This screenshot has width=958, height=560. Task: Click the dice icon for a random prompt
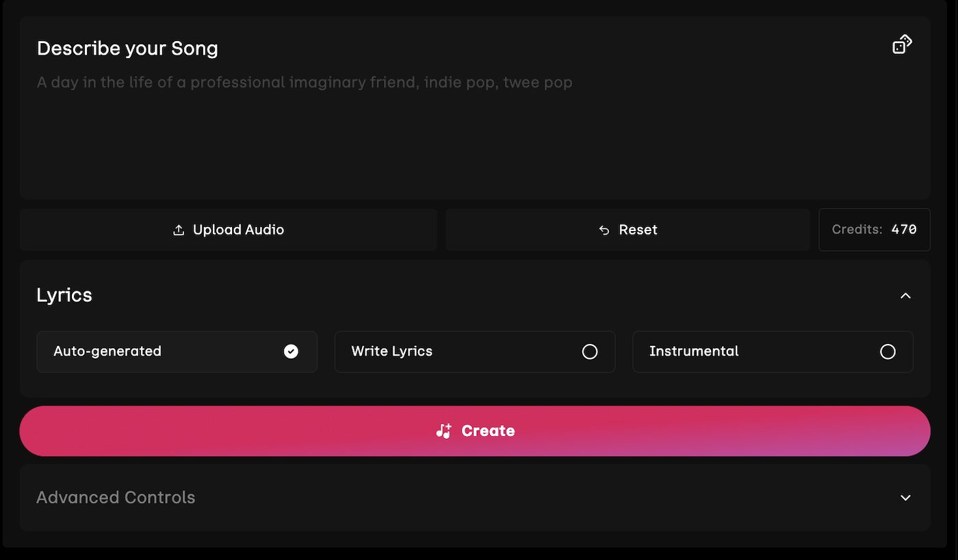point(901,43)
